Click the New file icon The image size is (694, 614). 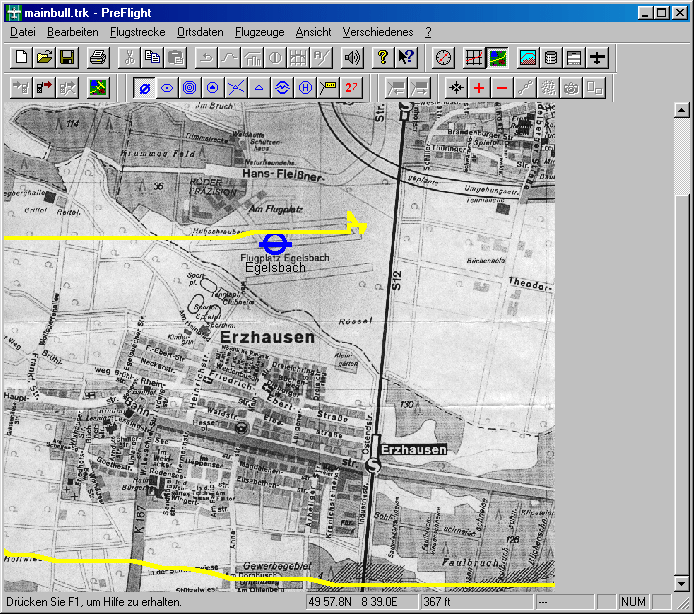pyautogui.click(x=21, y=57)
